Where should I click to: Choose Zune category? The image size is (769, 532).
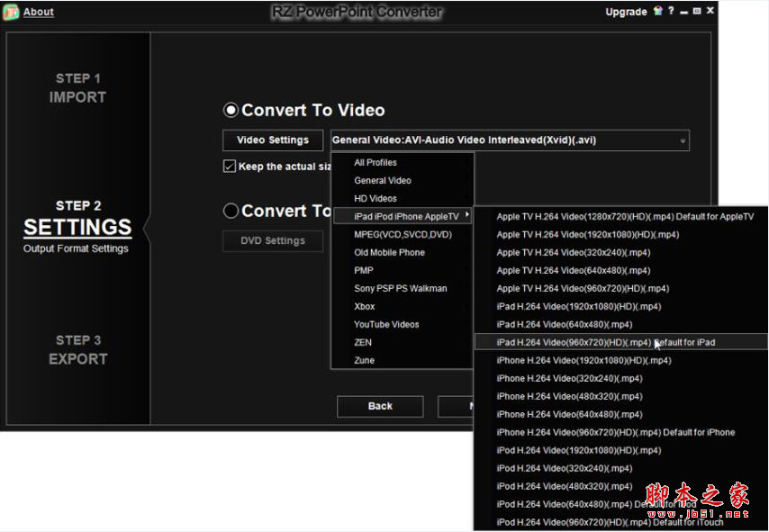[x=403, y=360]
